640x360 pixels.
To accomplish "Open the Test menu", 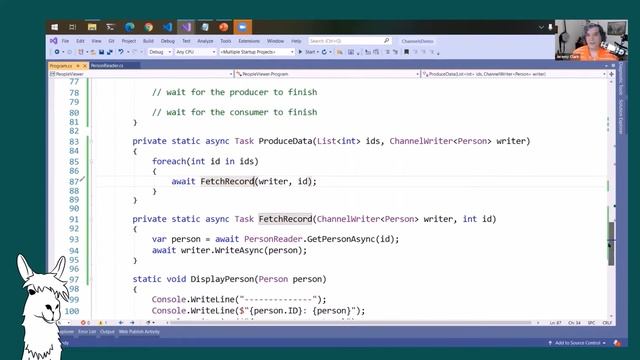I will coord(186,41).
